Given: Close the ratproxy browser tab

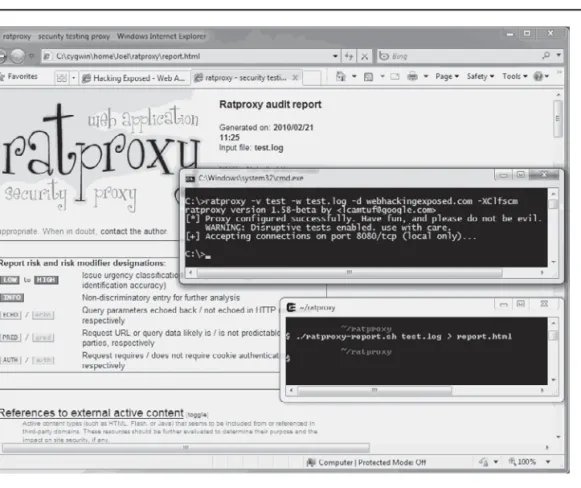Looking at the screenshot, I should tap(295, 78).
